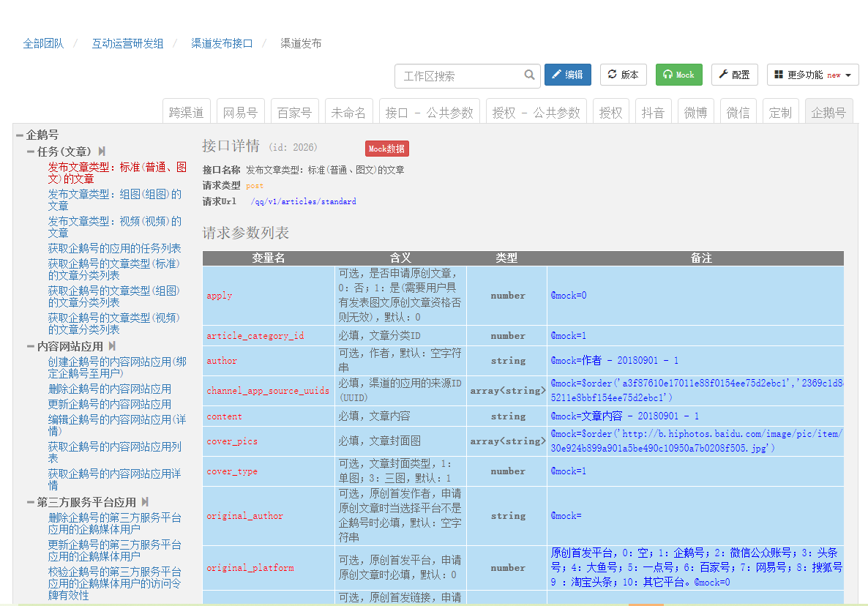
Task: Open the 微博 tab
Action: coord(695,112)
